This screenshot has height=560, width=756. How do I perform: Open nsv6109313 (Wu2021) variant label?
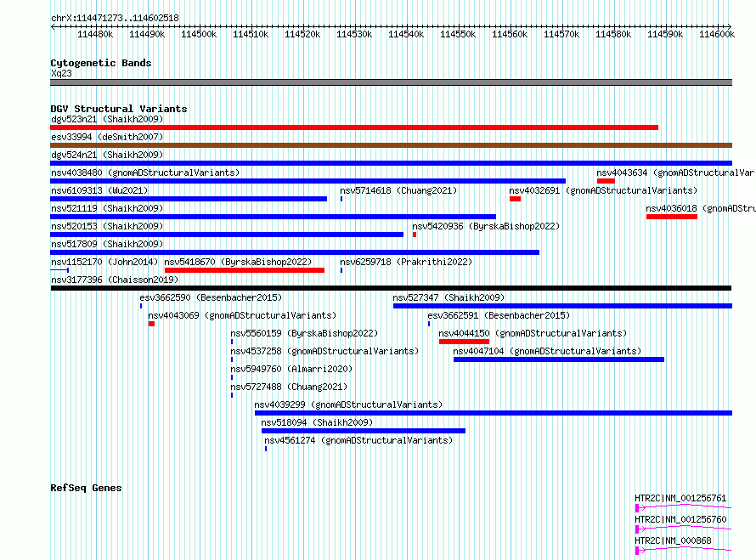99,190
